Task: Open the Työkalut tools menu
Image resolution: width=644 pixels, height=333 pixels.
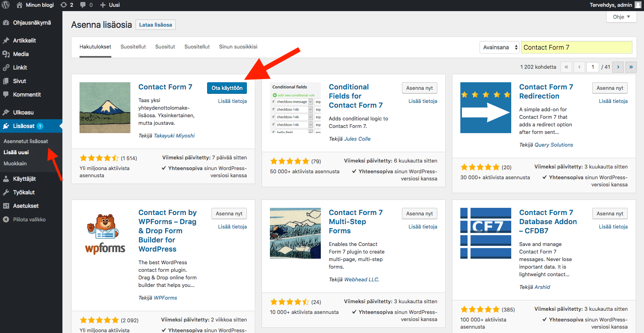Action: (x=31, y=192)
